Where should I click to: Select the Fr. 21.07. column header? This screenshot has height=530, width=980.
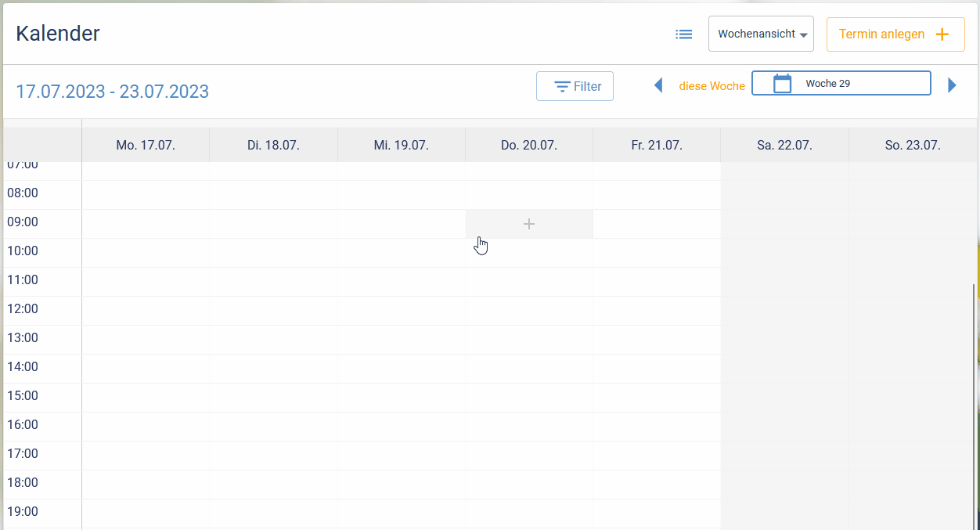point(657,146)
